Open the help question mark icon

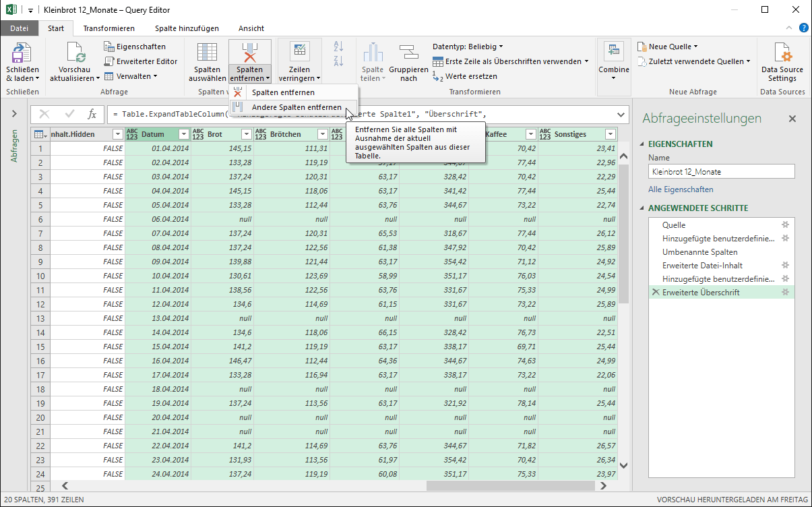[804, 28]
